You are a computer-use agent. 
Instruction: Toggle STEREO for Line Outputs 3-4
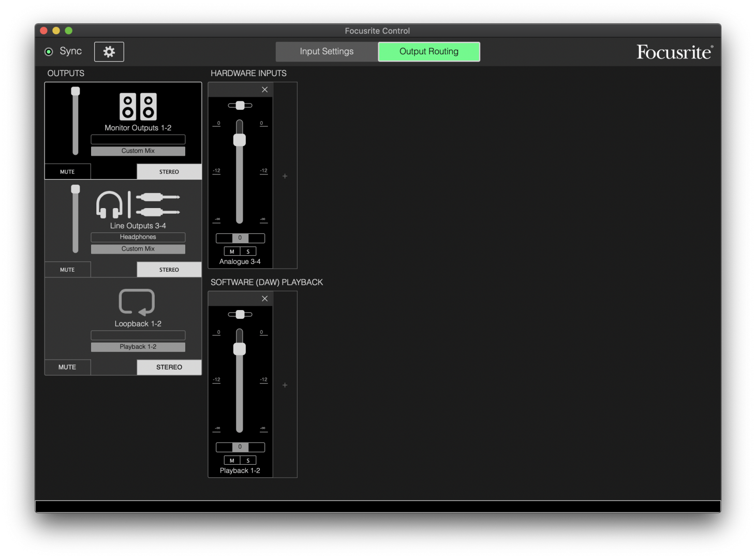click(169, 270)
